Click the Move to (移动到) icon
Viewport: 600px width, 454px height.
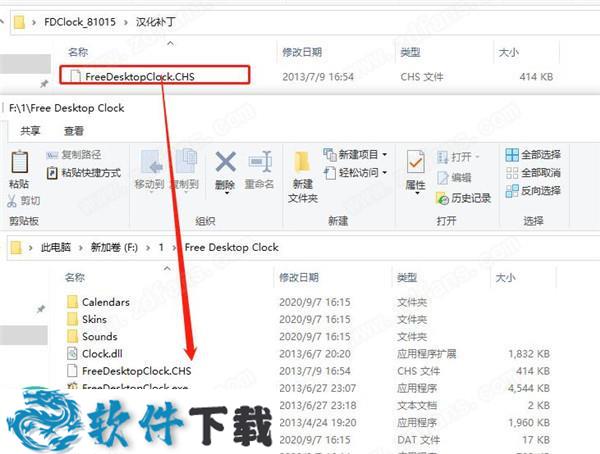[x=151, y=163]
